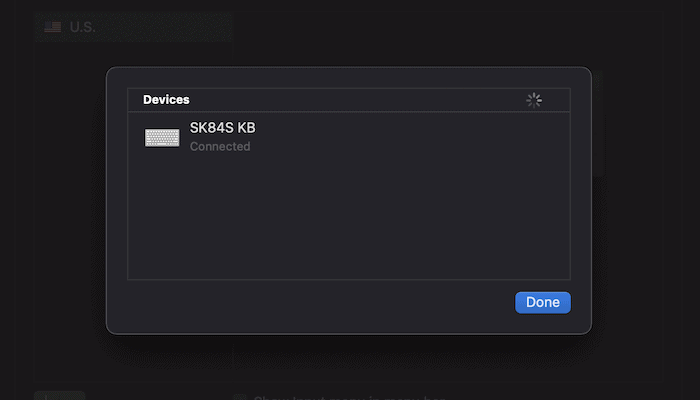700x400 pixels.
Task: Click the dimmed button at bottom left
Action: click(x=59, y=396)
